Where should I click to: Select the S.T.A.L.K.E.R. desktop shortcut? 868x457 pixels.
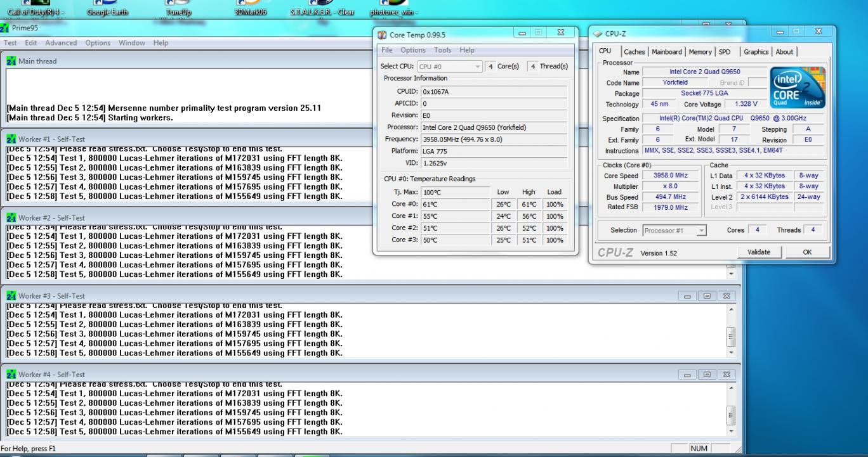click(321, 9)
